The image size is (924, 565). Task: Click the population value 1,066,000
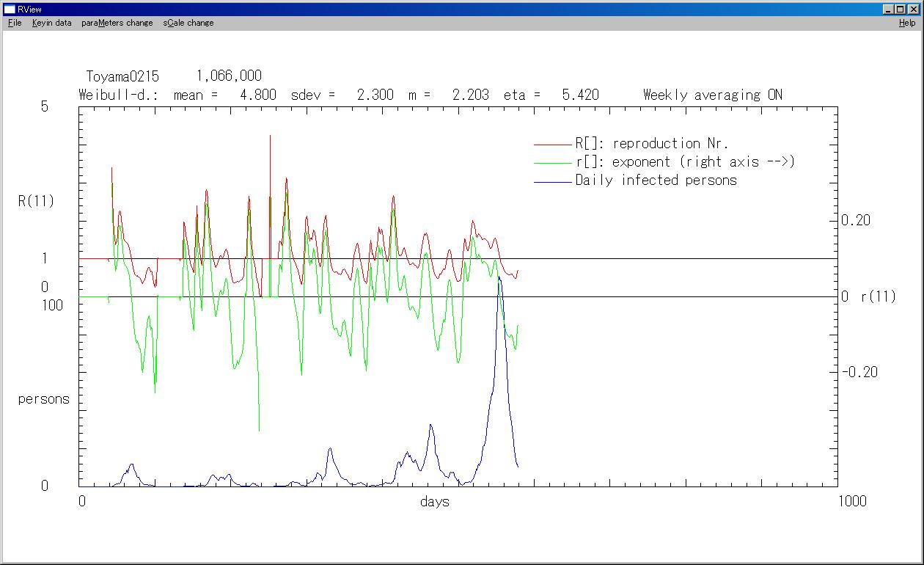pyautogui.click(x=229, y=76)
